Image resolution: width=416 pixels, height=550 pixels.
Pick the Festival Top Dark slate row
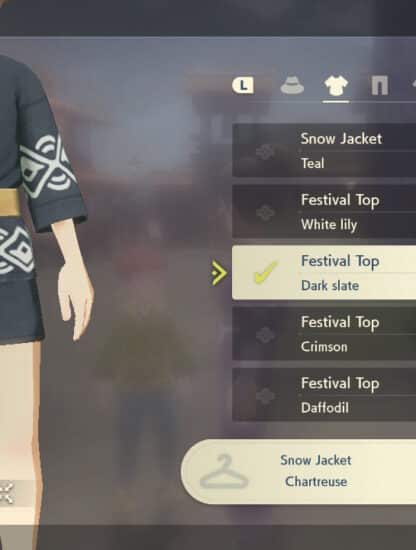pos(324,273)
